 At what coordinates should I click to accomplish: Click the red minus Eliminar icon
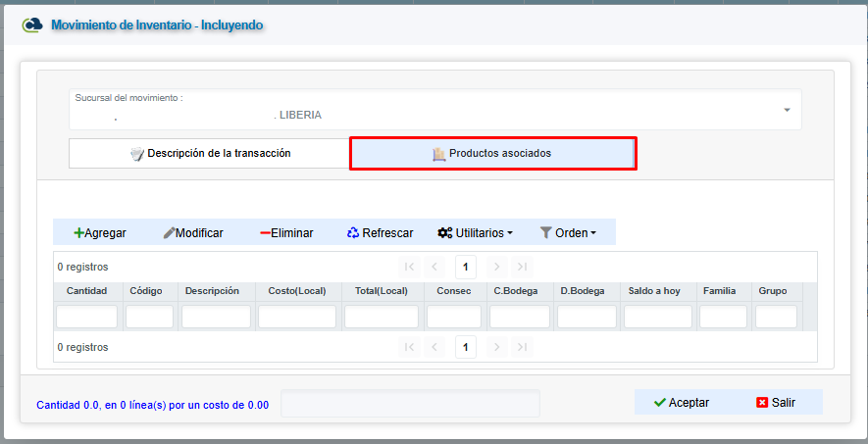tap(265, 233)
